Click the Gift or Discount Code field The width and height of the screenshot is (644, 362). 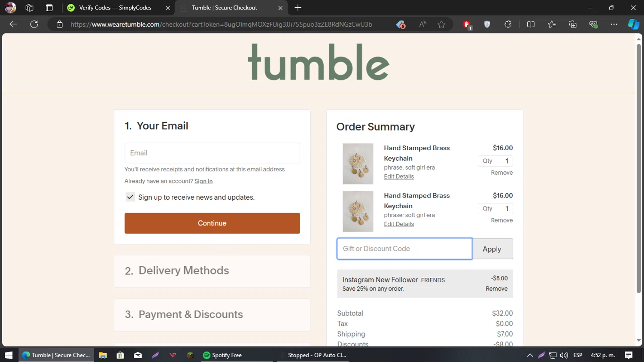(404, 249)
